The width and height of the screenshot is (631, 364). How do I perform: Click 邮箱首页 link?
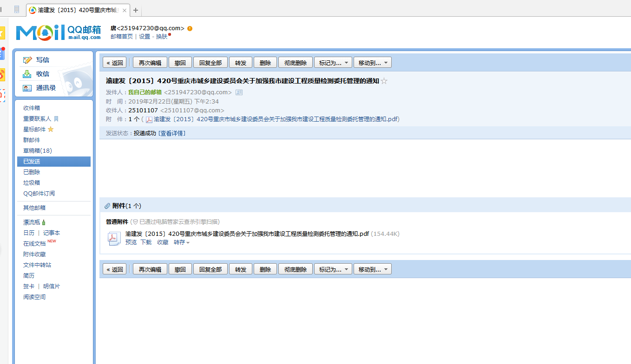click(122, 37)
